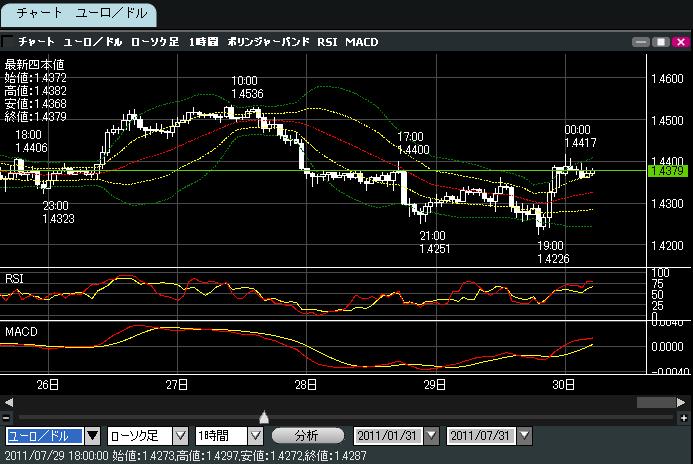Click the RSI indicator panel label

16,277
